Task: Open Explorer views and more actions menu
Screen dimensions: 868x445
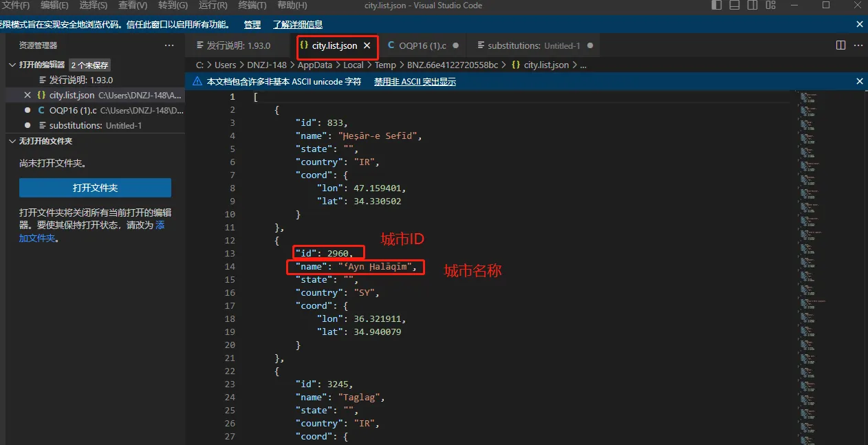Action: click(x=169, y=45)
